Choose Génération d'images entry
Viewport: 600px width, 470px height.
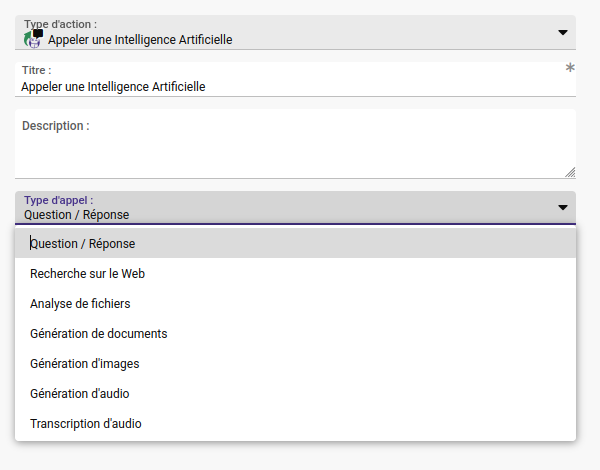tap(295, 364)
